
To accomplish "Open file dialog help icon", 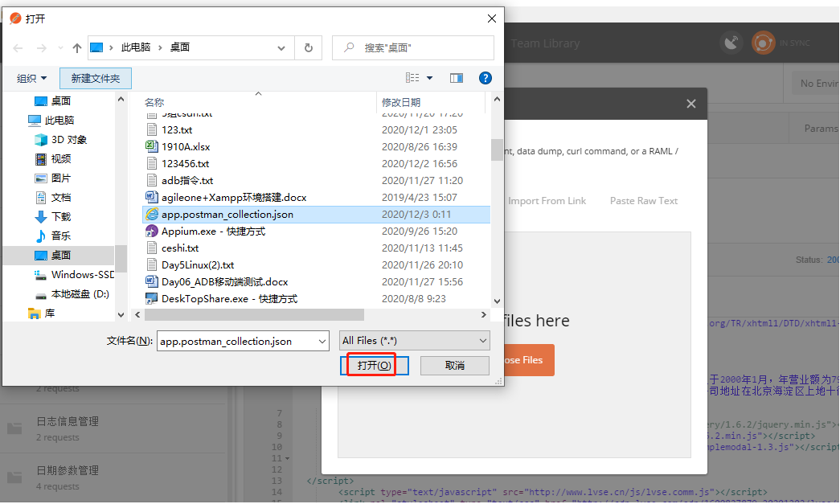I will (x=486, y=78).
